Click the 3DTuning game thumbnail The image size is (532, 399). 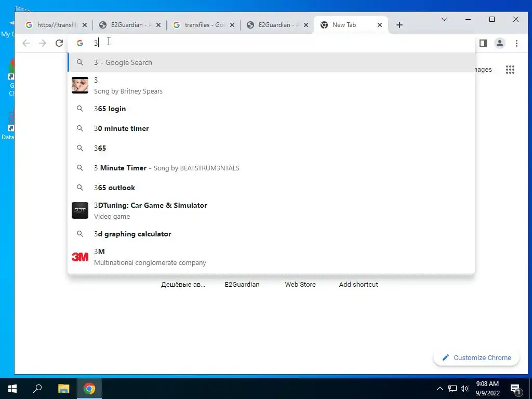click(x=80, y=210)
